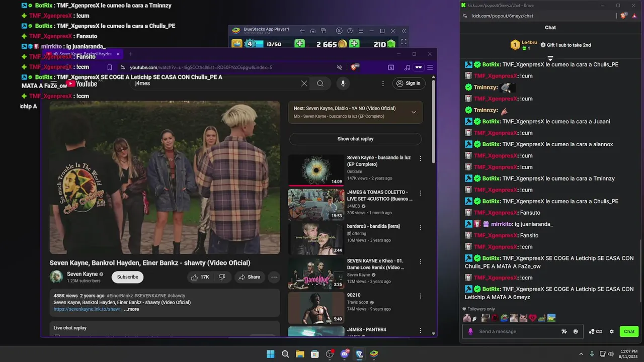Toggle BlueStacks fullscreen icon
644x362 pixels.
coord(404,42)
